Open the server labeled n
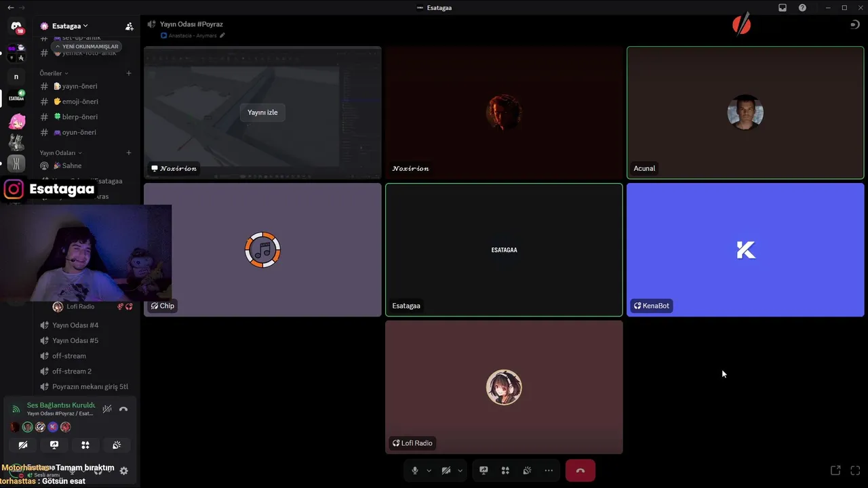The width and height of the screenshot is (868, 488). coord(16,77)
